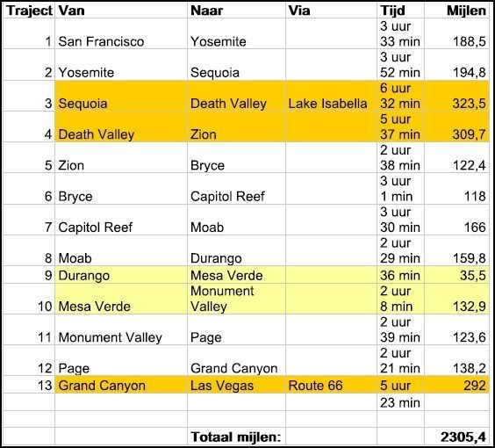The height and width of the screenshot is (448, 495).
Task: Click the San Francisco cell
Action: [121, 33]
